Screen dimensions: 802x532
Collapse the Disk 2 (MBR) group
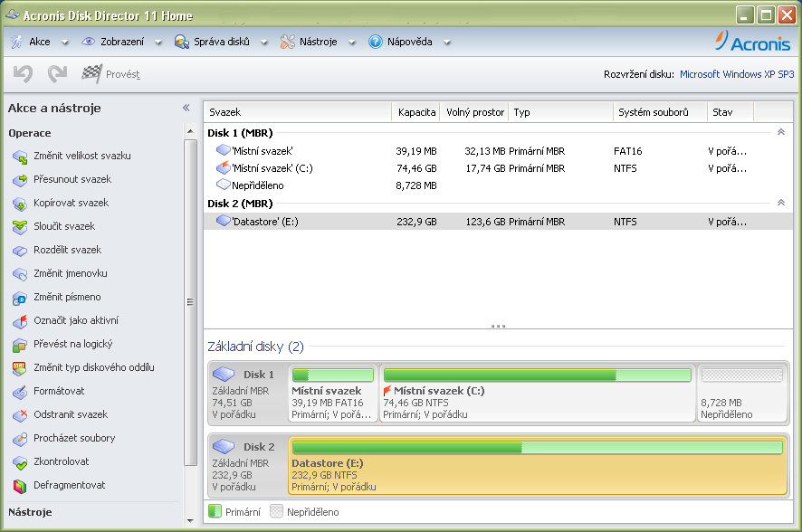point(781,203)
